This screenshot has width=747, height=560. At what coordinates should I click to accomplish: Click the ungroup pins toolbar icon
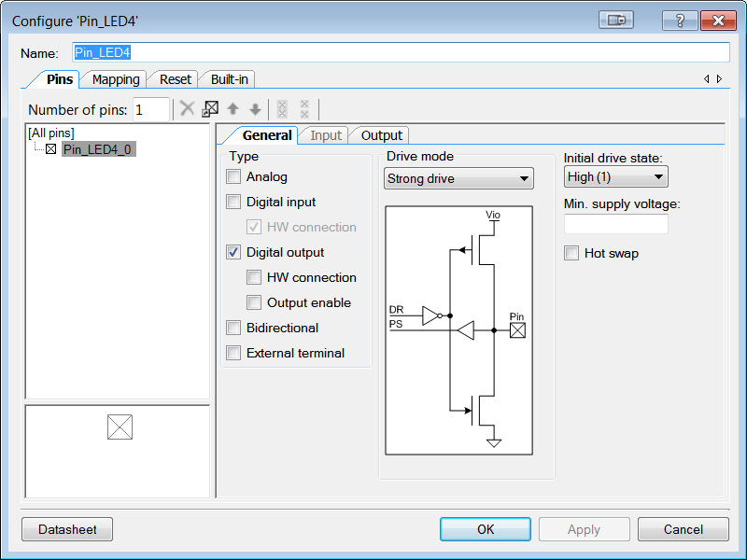(x=303, y=109)
